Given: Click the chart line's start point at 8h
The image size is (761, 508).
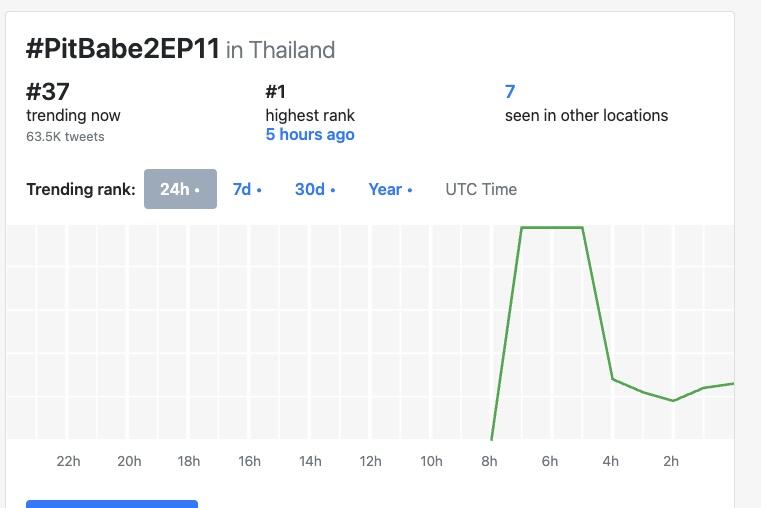Looking at the screenshot, I should [x=492, y=438].
